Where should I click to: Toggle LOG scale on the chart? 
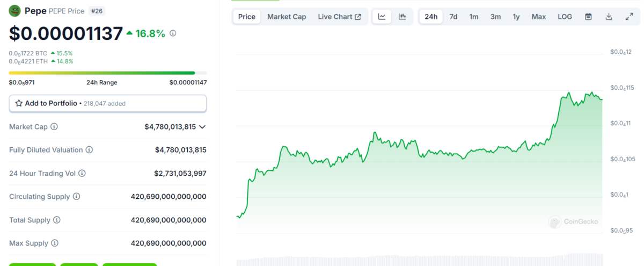565,17
